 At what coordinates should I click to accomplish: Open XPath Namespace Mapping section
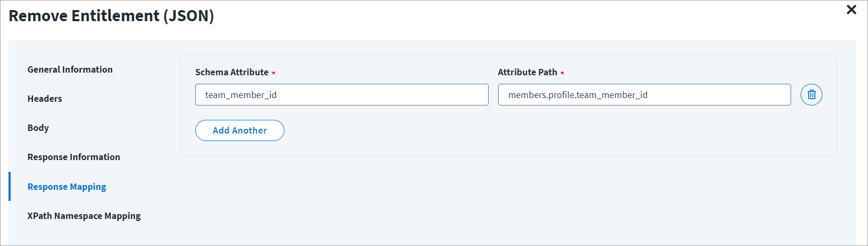(84, 216)
